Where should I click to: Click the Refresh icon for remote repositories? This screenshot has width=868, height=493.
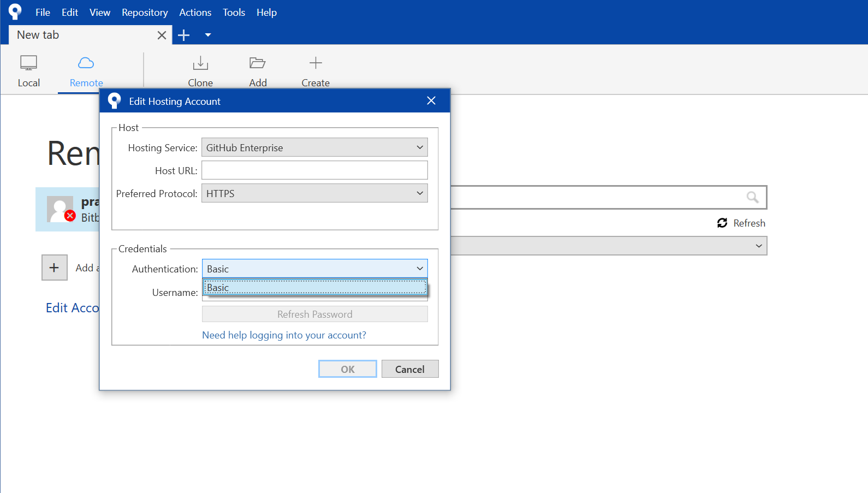tap(722, 223)
